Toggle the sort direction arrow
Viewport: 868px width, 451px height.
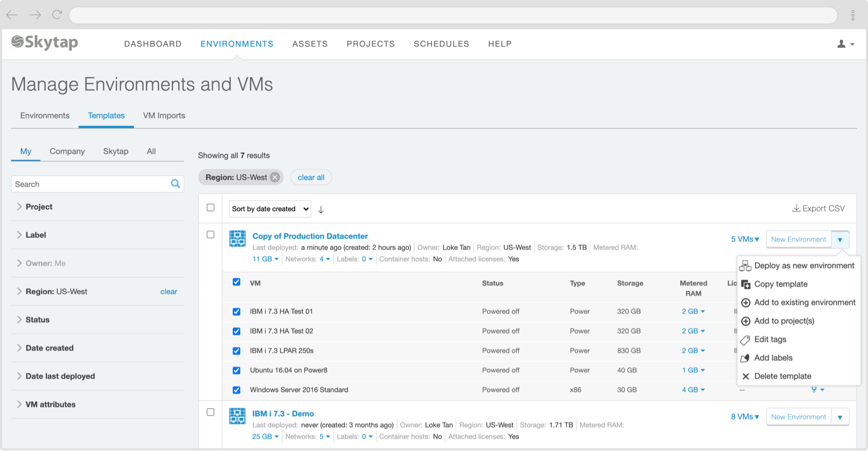(321, 210)
